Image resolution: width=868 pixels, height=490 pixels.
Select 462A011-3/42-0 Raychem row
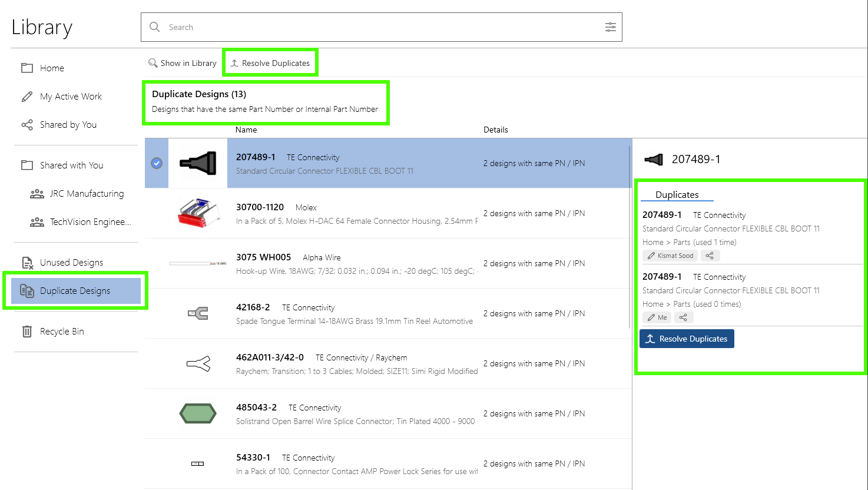(x=387, y=363)
